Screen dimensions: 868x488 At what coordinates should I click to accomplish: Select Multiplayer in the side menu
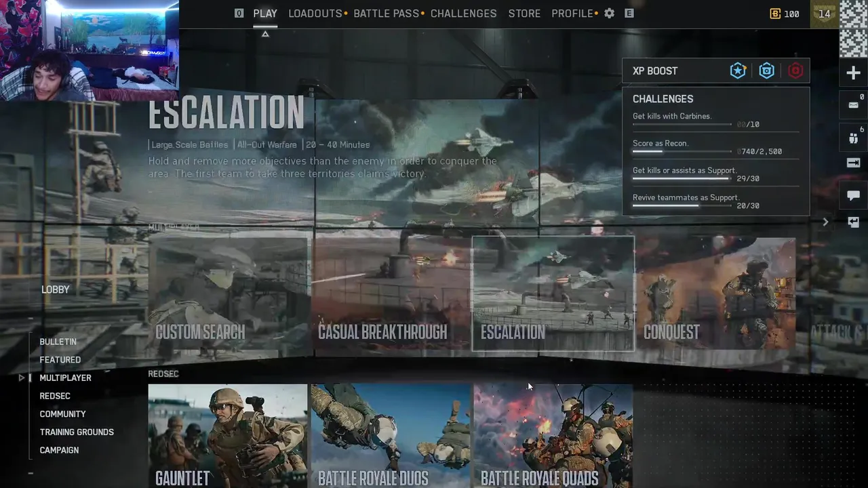coord(65,378)
